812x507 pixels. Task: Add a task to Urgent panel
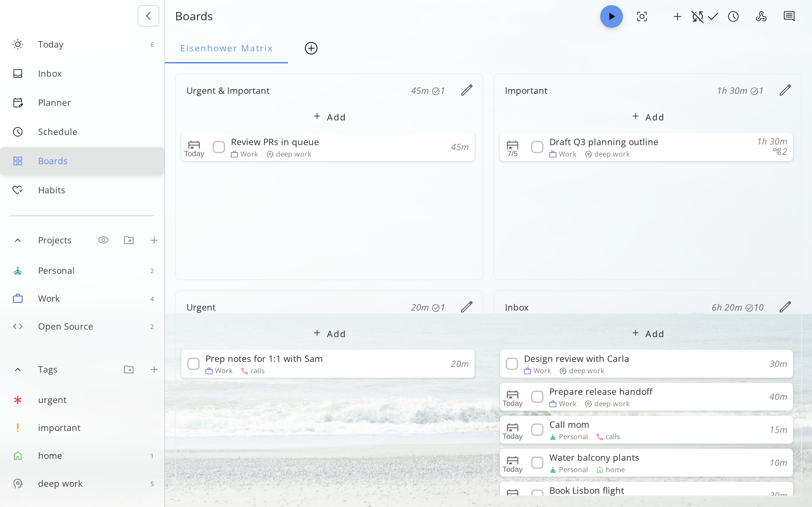[x=329, y=334]
